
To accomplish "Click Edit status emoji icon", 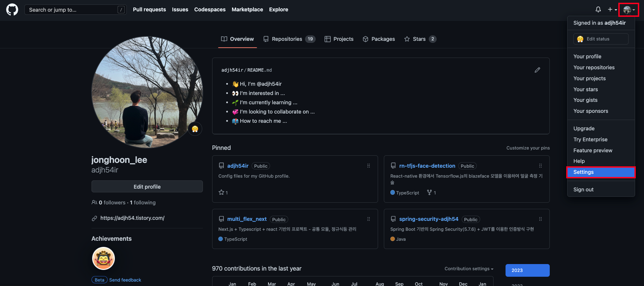I will point(580,39).
